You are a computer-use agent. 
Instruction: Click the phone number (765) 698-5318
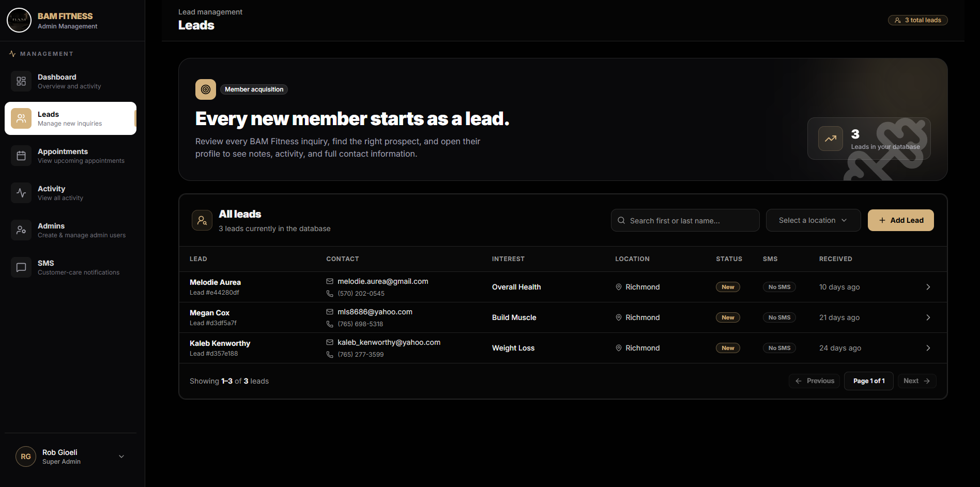pyautogui.click(x=360, y=324)
